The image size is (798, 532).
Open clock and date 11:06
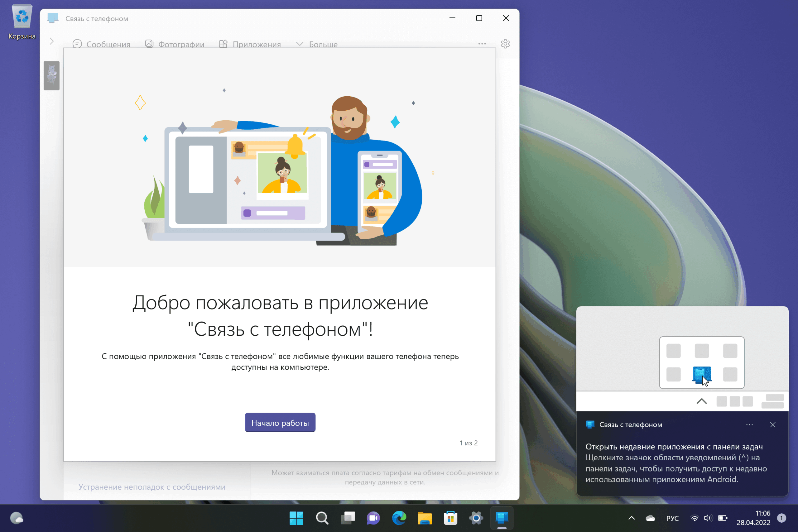(x=753, y=518)
